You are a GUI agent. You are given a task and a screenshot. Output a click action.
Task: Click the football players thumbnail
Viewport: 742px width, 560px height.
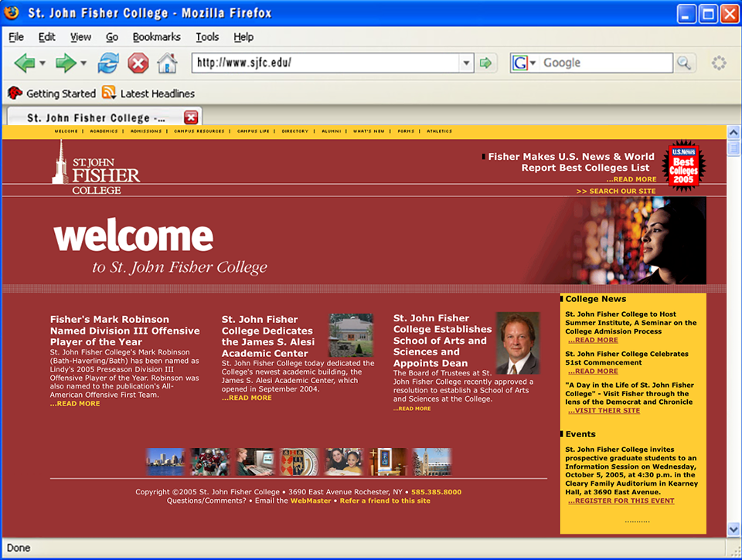pyautogui.click(x=209, y=462)
